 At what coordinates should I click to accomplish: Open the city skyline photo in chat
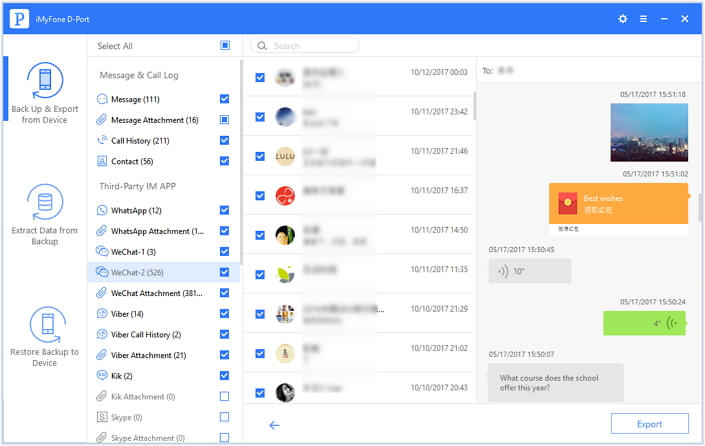[649, 132]
